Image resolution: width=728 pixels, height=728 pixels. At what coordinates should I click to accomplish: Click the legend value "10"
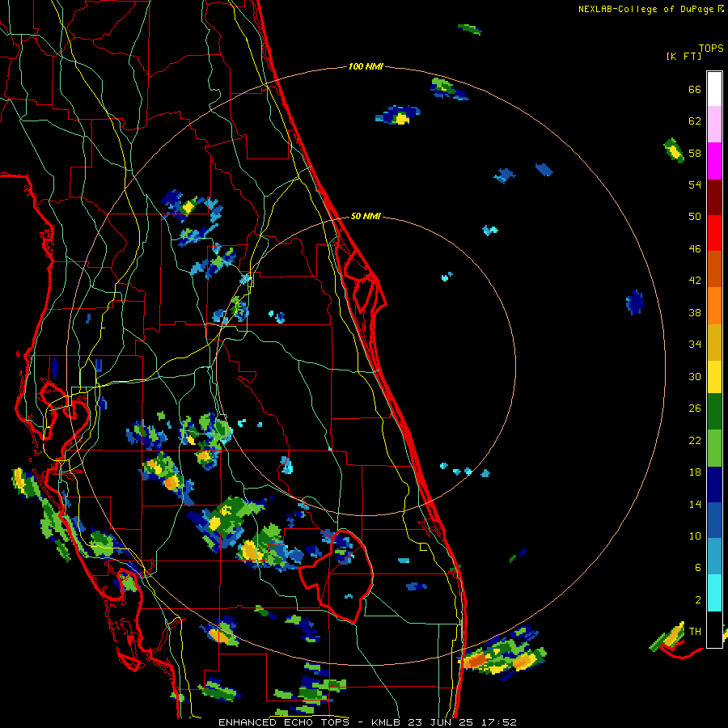(x=695, y=536)
